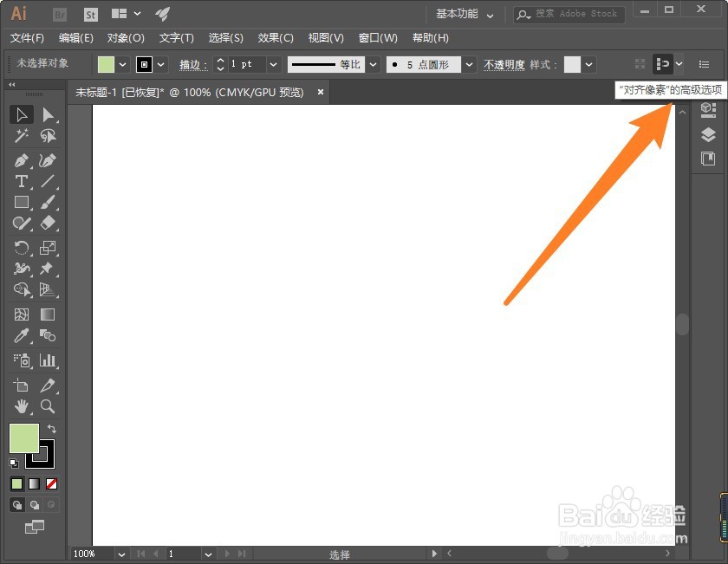Select the Type tool

coord(22,181)
